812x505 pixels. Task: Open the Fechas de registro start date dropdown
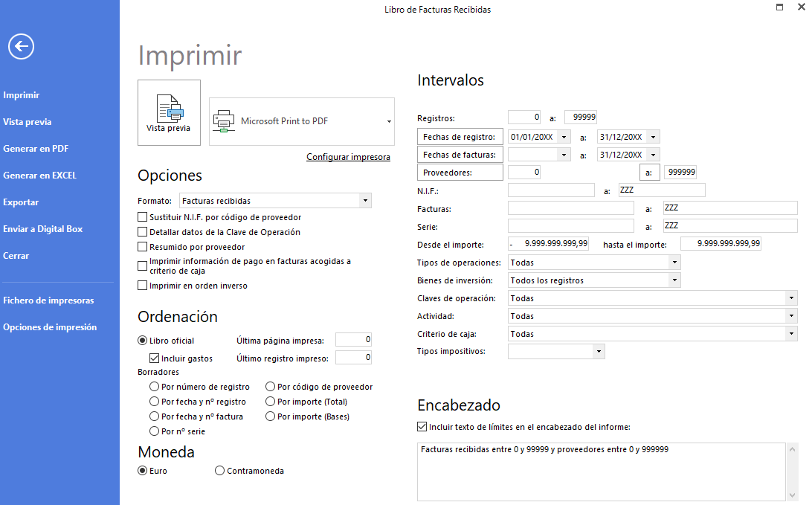[564, 138]
